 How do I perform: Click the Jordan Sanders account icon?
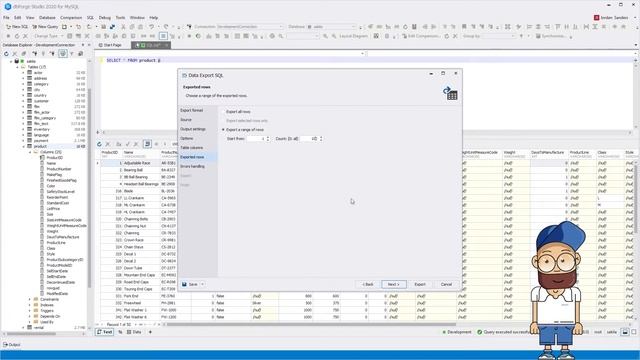point(596,18)
